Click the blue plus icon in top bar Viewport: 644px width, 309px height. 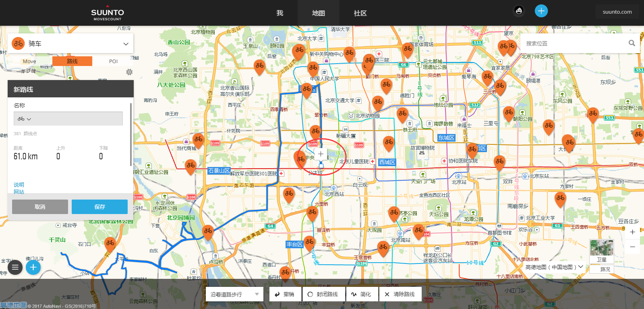[541, 11]
